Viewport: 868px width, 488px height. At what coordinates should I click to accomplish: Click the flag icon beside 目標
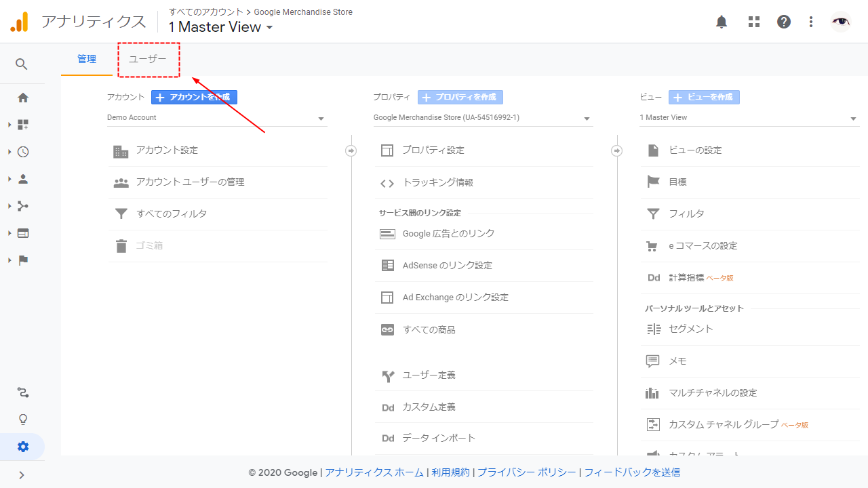tap(653, 182)
